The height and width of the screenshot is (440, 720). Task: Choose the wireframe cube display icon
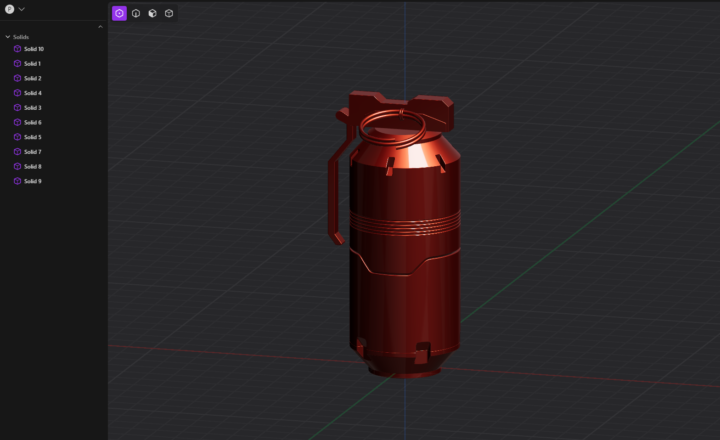pos(169,13)
